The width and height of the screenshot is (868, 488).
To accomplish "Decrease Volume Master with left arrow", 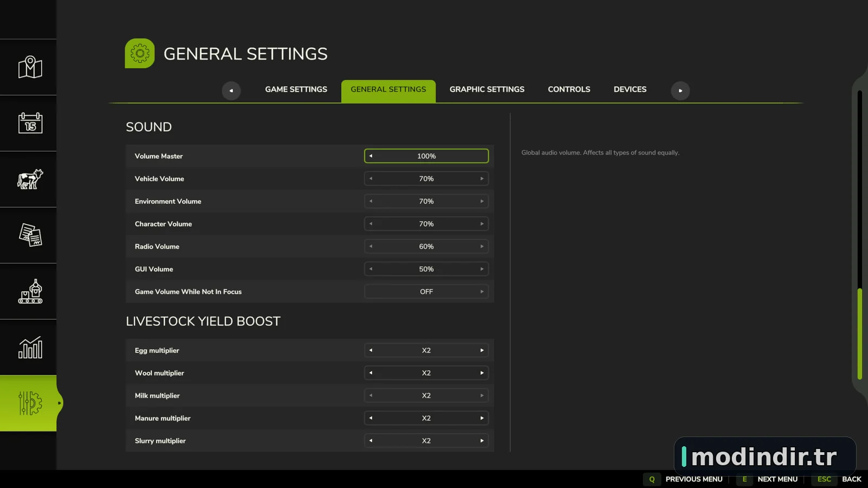I will (x=371, y=156).
